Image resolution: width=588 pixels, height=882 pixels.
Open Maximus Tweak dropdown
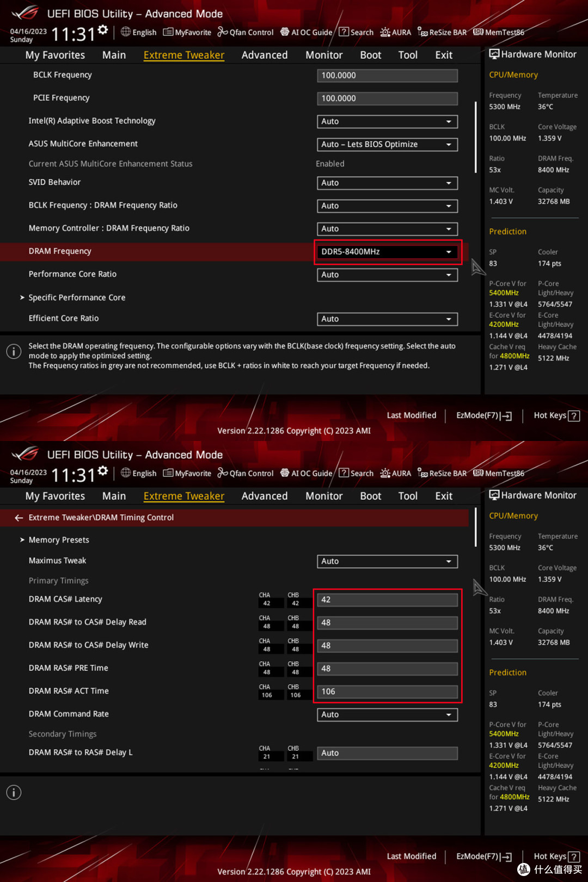click(387, 561)
